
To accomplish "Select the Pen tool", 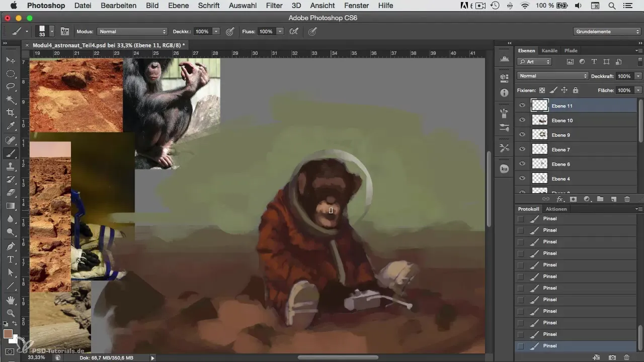I will pos(10,246).
